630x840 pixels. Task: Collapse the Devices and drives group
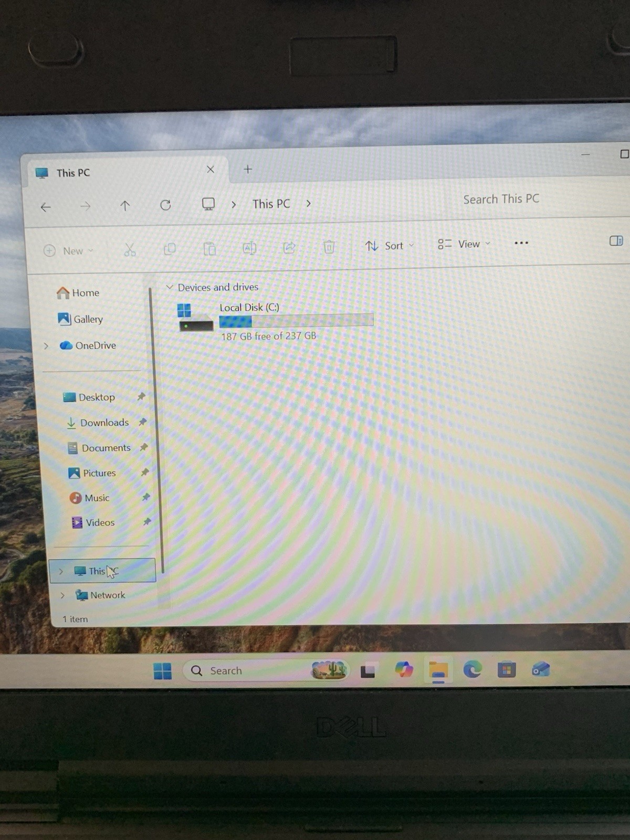click(x=169, y=287)
